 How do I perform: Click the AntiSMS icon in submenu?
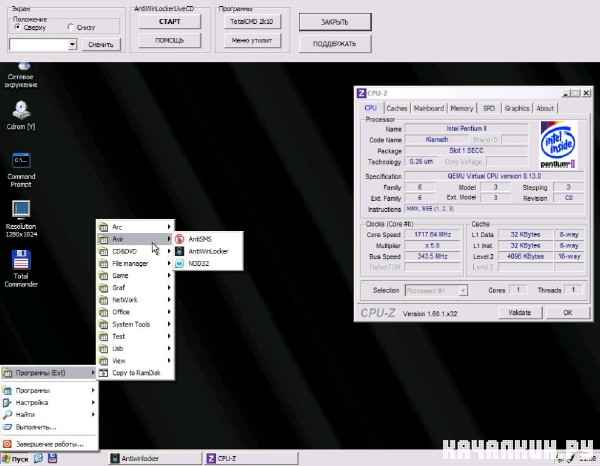pos(179,239)
